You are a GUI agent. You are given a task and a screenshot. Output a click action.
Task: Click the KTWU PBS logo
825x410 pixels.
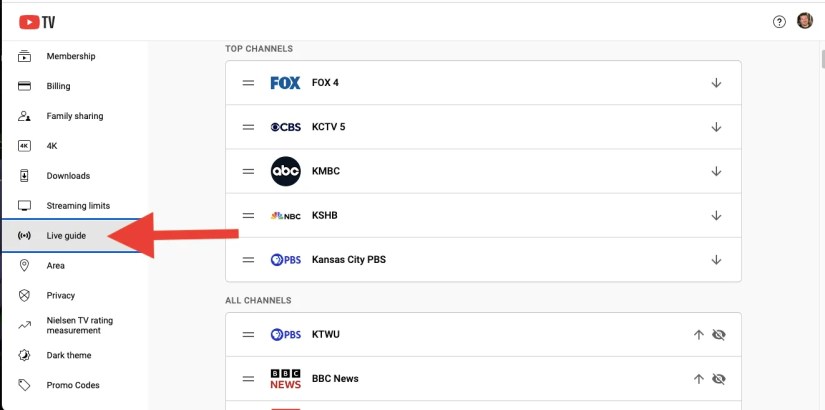click(x=286, y=334)
